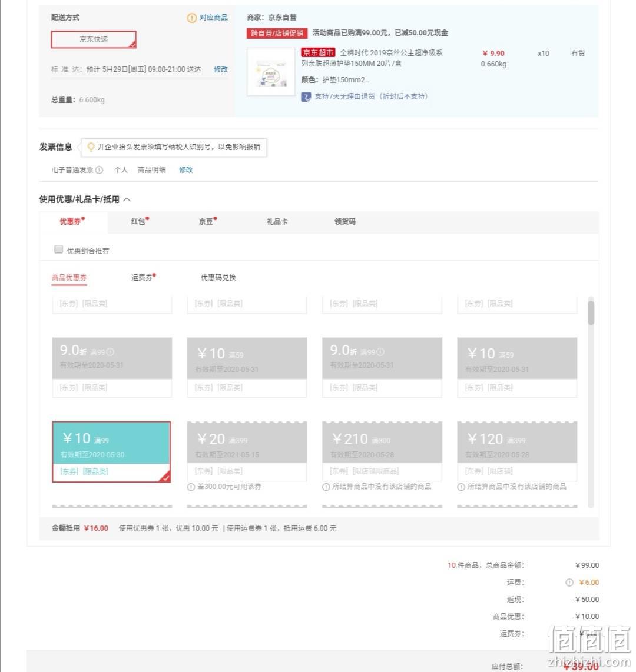Click the 总重量 6.600kg text
Image resolution: width=636 pixels, height=672 pixels.
[78, 100]
